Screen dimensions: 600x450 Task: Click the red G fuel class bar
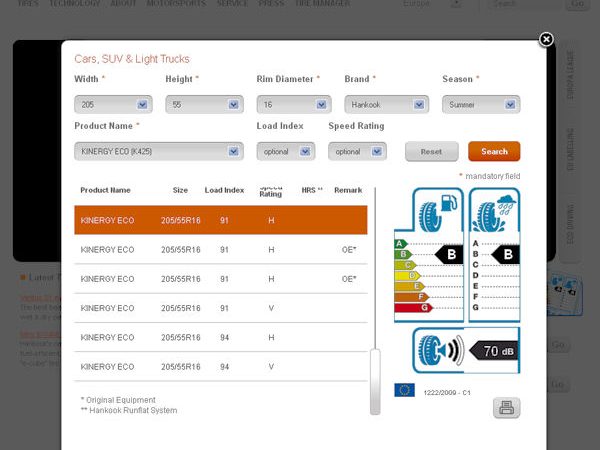(413, 308)
